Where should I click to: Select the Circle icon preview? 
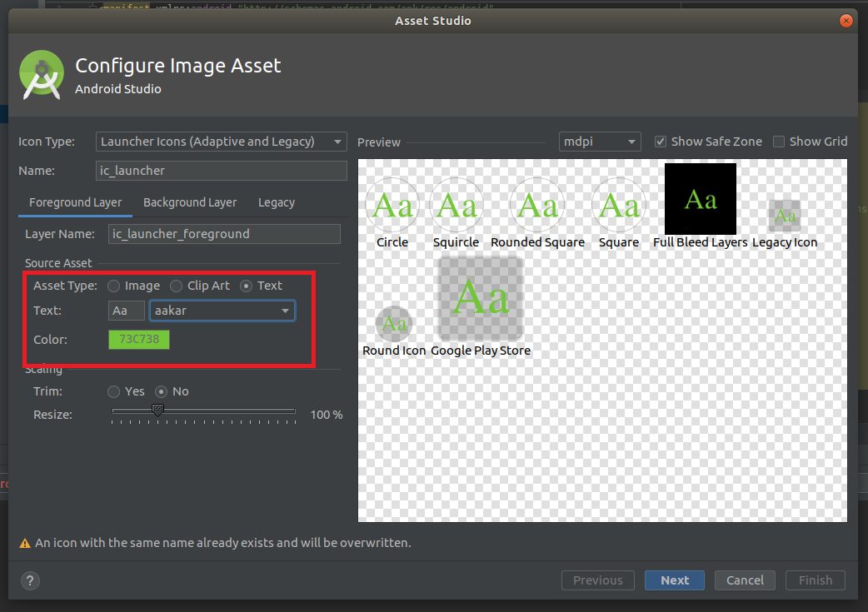(x=392, y=204)
